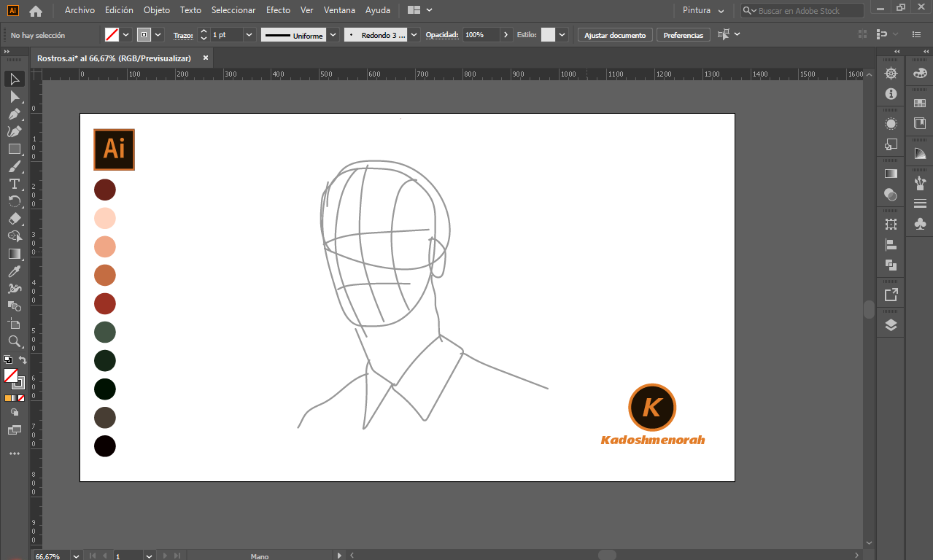Open the Swatches panel icon
This screenshot has width=933, height=560.
920,104
